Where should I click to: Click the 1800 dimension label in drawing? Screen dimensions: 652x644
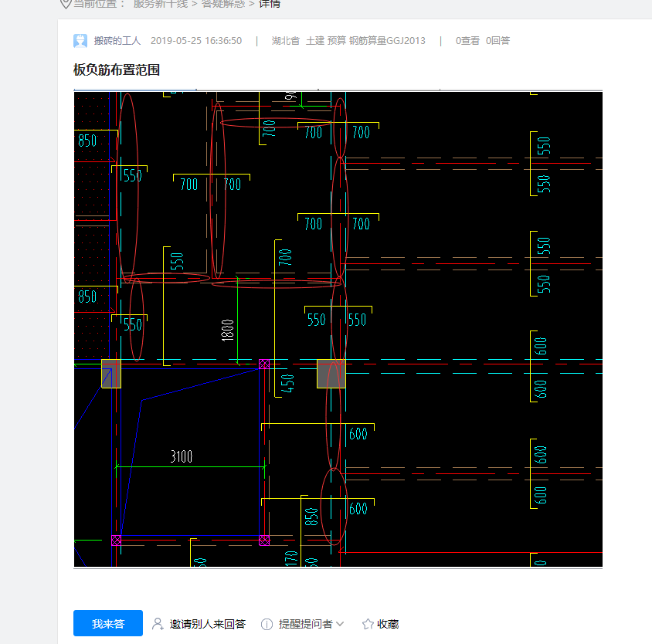228,330
